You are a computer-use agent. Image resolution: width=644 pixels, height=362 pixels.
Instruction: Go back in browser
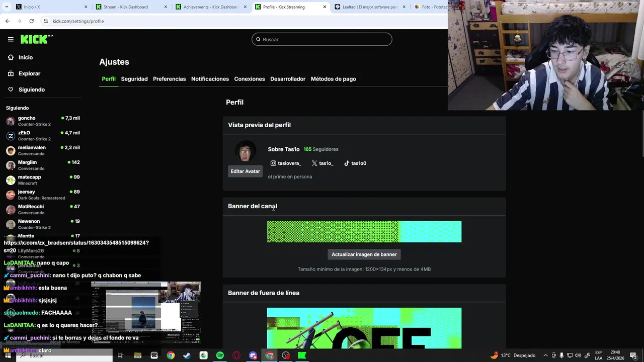(7, 21)
